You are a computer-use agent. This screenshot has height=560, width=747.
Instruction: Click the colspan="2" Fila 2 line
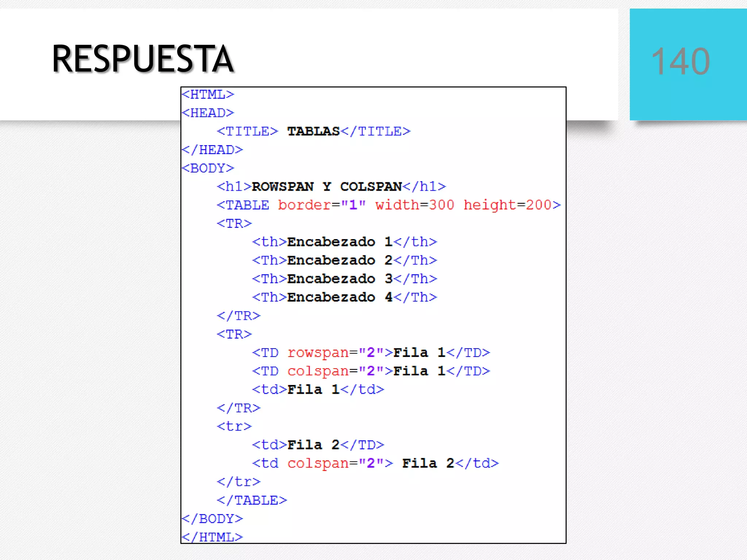tap(375, 463)
